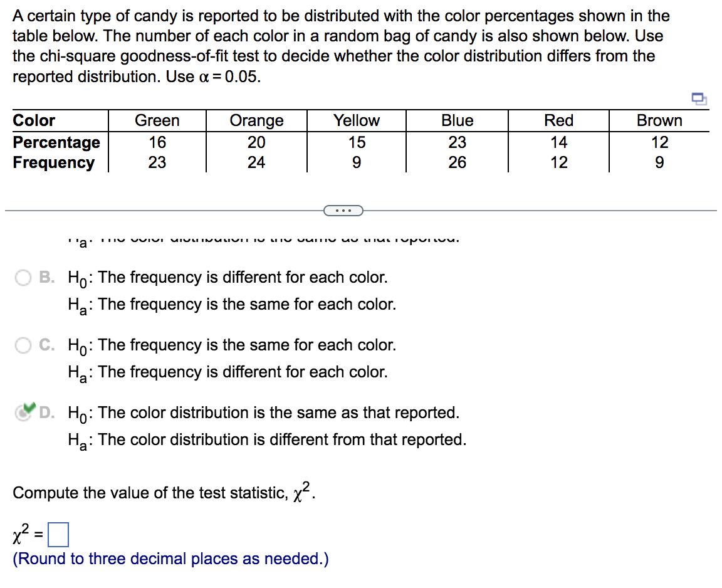Select the Yellow percentage value 15

pyautogui.click(x=356, y=142)
